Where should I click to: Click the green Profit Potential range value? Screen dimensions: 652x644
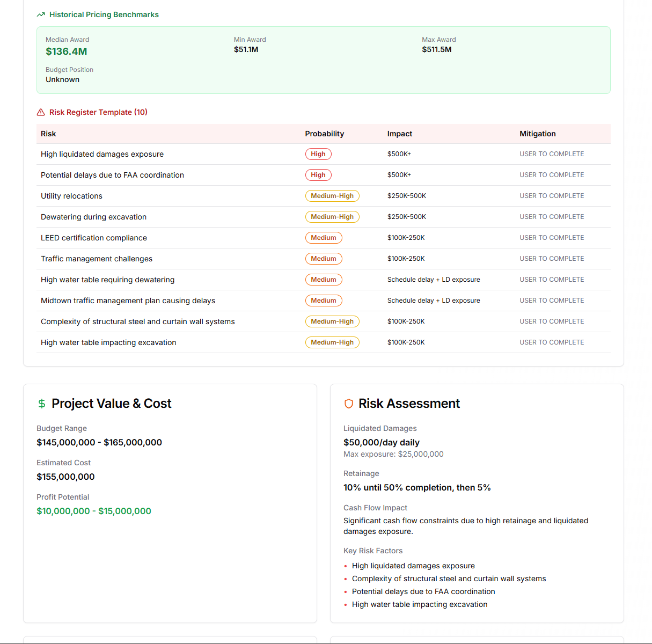(94, 511)
